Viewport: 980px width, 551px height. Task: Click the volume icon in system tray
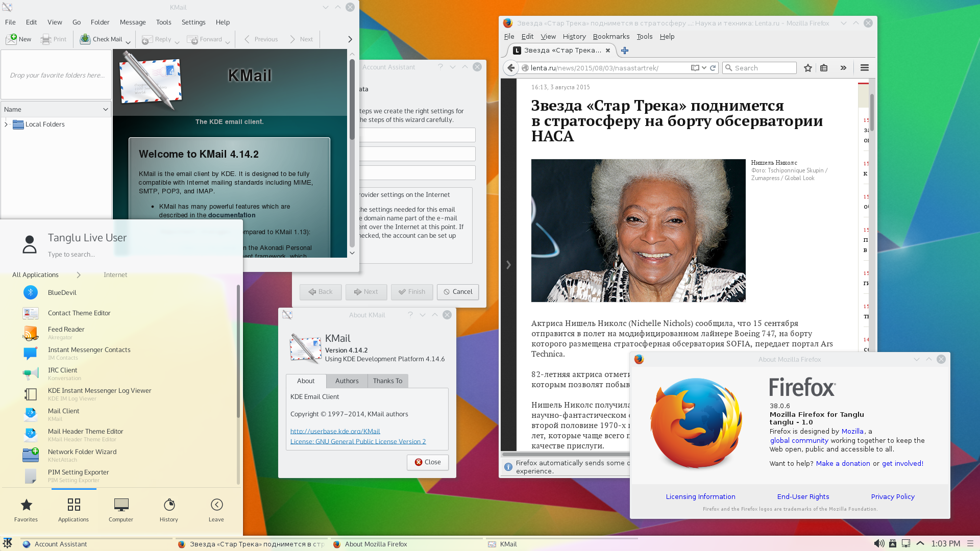tap(879, 544)
